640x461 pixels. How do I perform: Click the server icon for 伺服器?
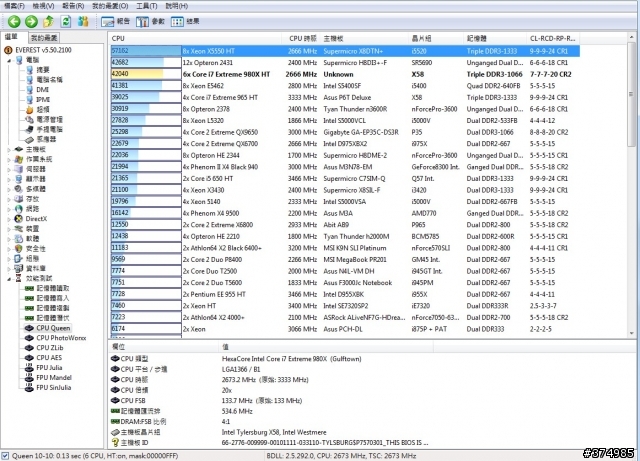(19, 169)
